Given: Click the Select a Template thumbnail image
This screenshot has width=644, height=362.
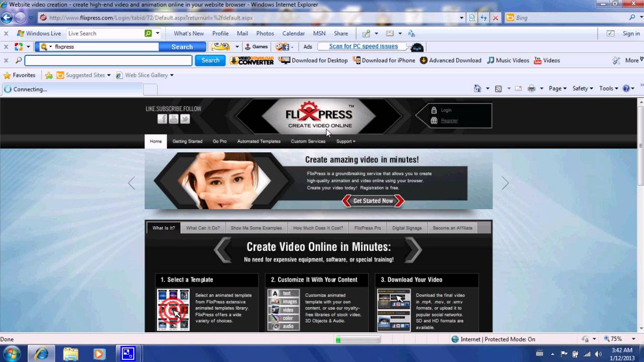Looking at the screenshot, I should 173,309.
